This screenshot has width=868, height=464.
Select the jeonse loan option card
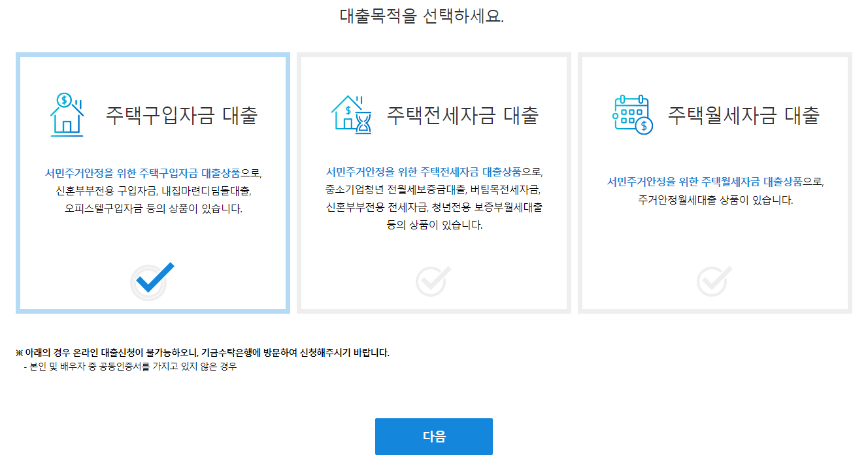(433, 183)
